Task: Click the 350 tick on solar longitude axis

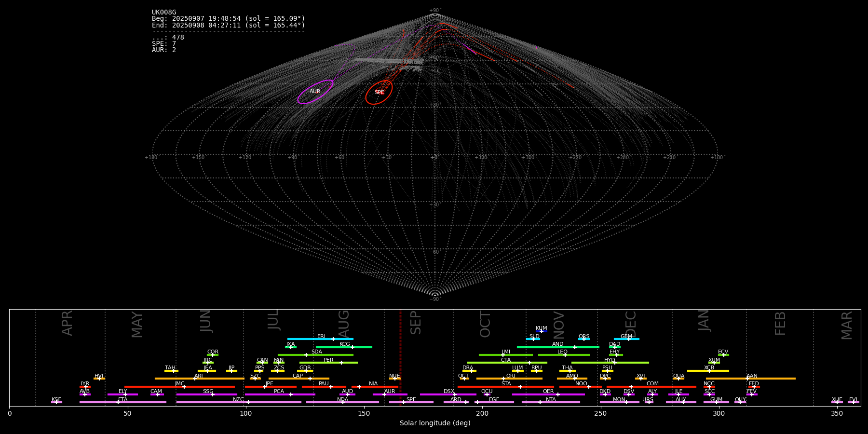Action: (x=837, y=414)
